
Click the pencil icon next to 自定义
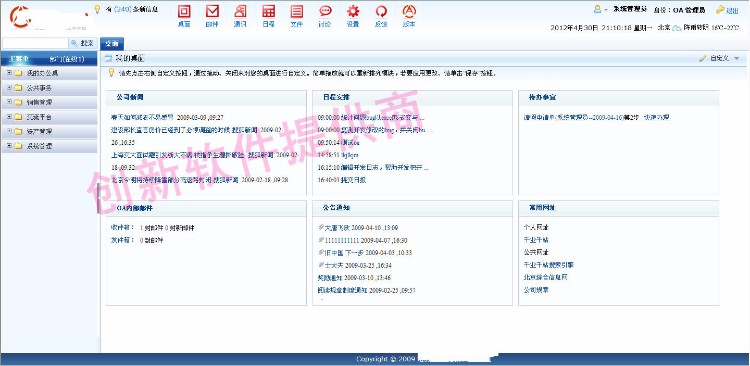[703, 58]
